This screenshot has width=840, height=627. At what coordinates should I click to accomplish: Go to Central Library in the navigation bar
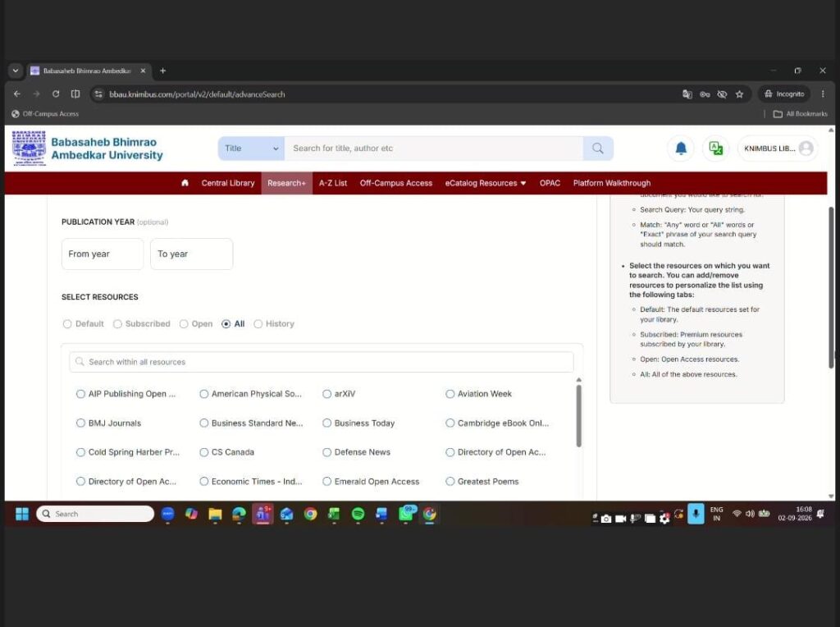228,183
